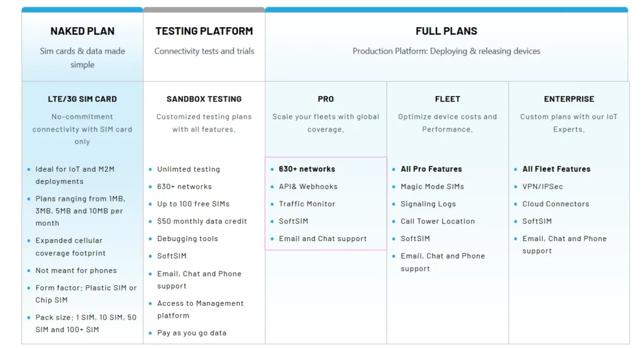This screenshot has width=644, height=348.
Task: Click $50 monthly data credit item
Action: pyautogui.click(x=202, y=222)
